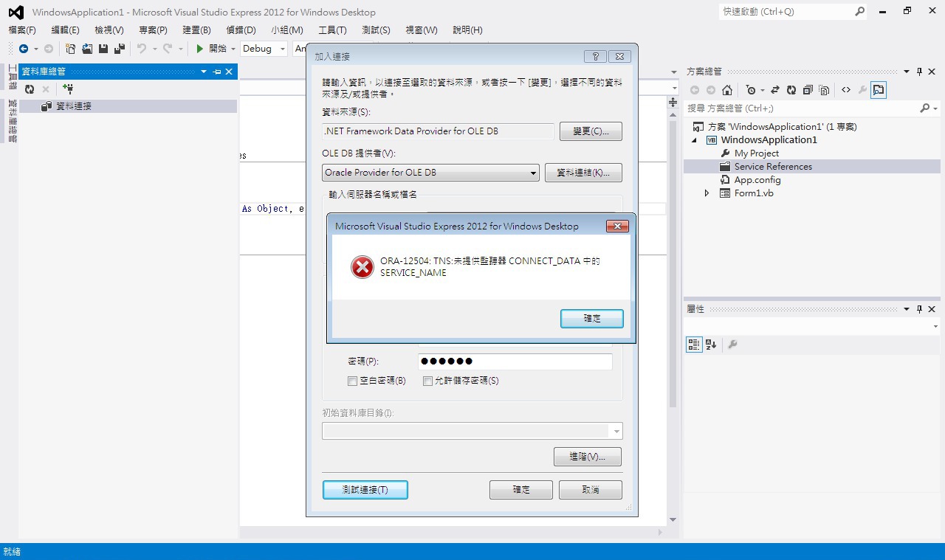The height and width of the screenshot is (560, 945).
Task: Open the 編輯(E) menu
Action: pyautogui.click(x=65, y=30)
